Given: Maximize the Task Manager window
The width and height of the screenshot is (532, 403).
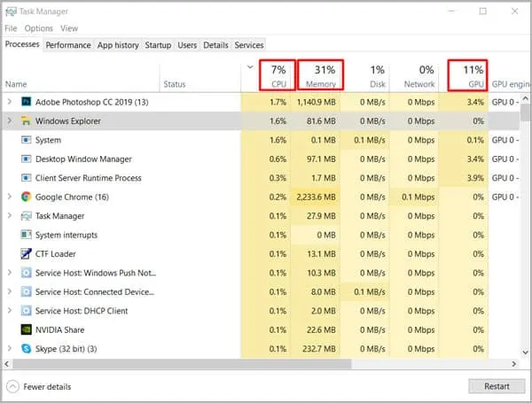Looking at the screenshot, I should pos(483,12).
